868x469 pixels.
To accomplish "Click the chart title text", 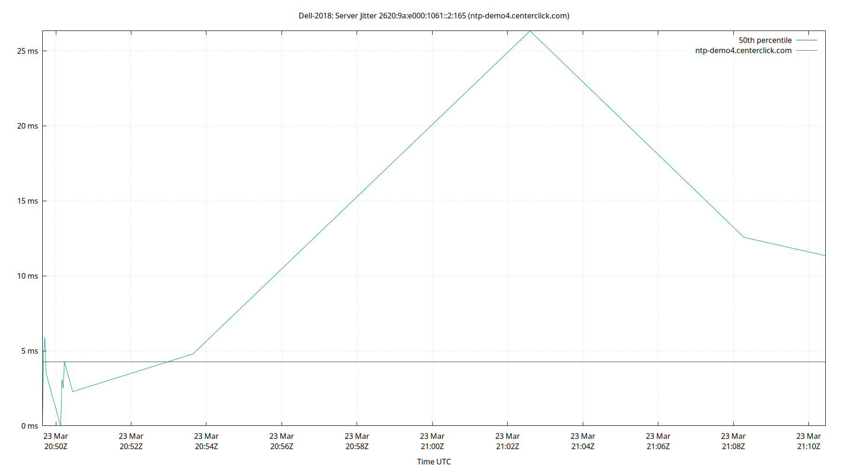I will [x=434, y=15].
